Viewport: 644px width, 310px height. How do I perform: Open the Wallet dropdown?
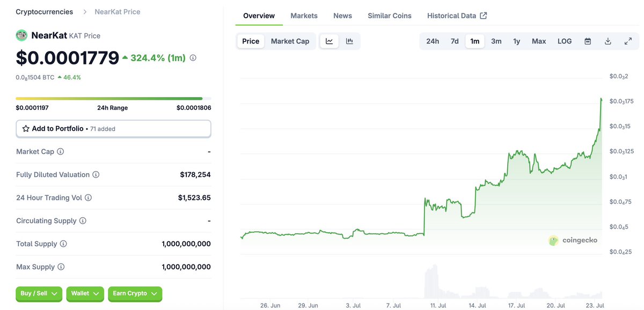[x=85, y=293]
